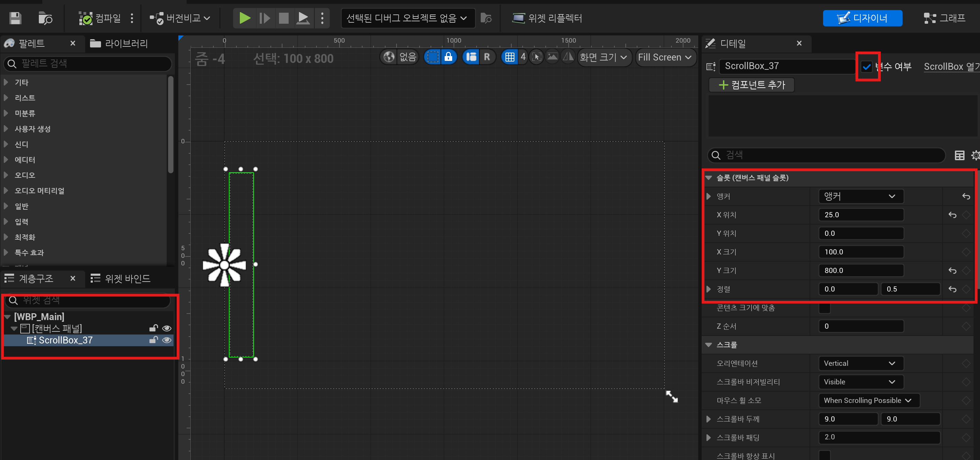Compile the widget blueprint
This screenshot has height=460, width=980.
[x=100, y=18]
